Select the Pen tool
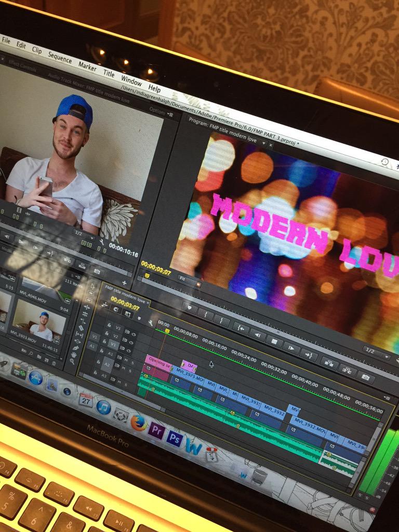Viewport: 399px width, 532px height. point(75,348)
